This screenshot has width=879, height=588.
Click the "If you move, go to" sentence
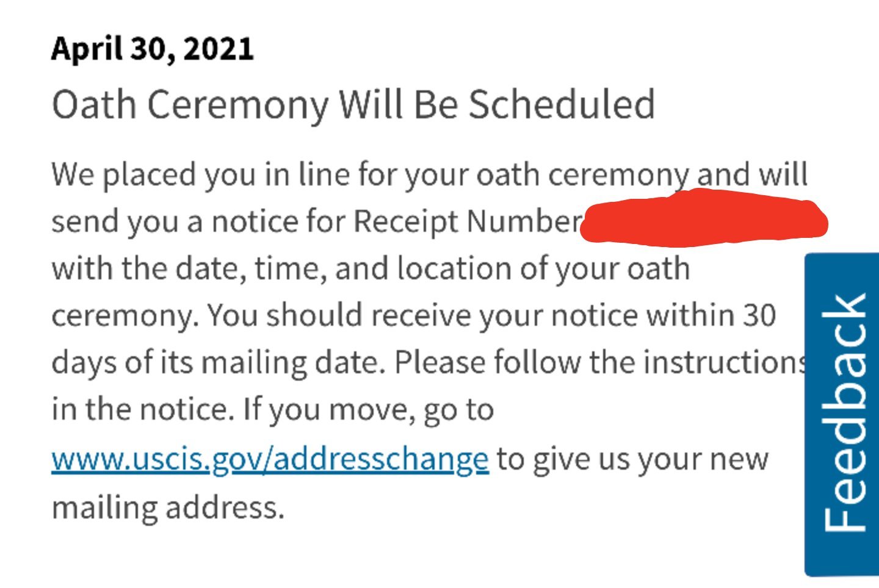(369, 410)
